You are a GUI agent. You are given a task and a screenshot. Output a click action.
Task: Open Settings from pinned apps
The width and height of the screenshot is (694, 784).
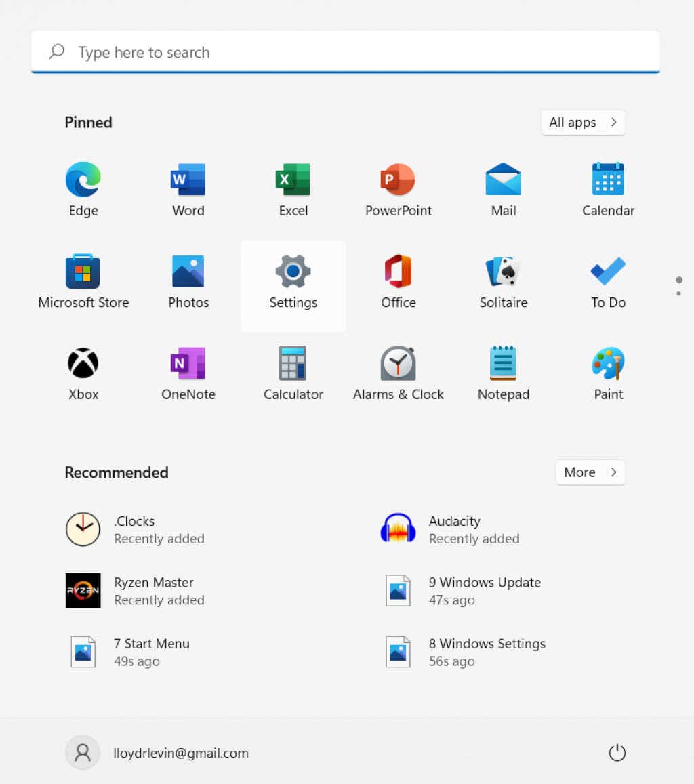(293, 286)
